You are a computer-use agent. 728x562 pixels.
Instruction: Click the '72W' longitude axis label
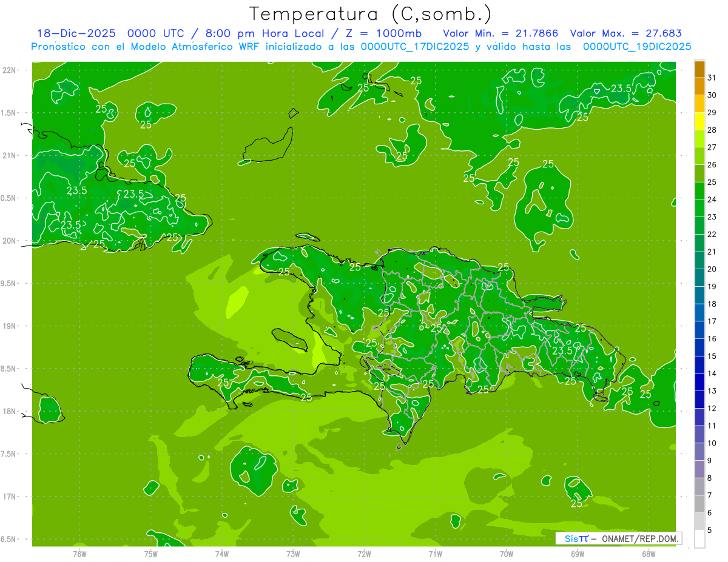point(364,554)
